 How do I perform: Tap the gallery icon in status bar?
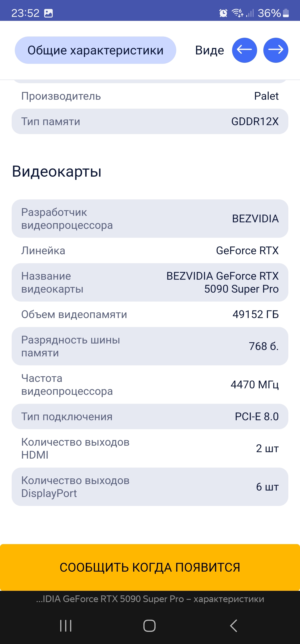[x=49, y=13]
